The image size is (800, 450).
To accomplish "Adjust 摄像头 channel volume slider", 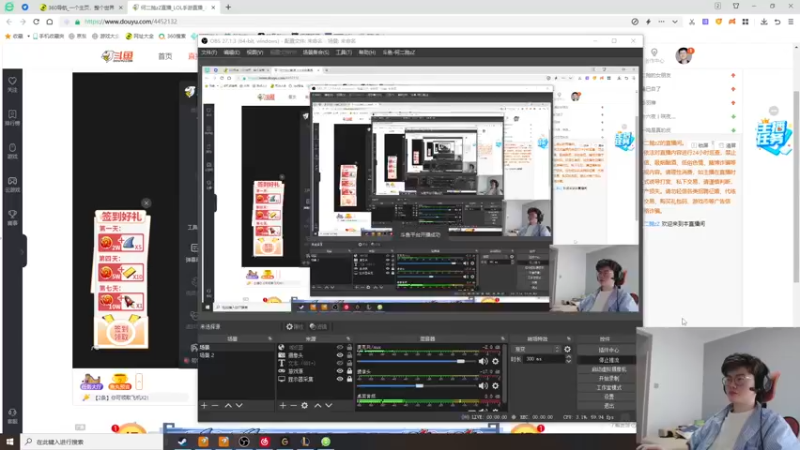I will pyautogui.click(x=417, y=386).
